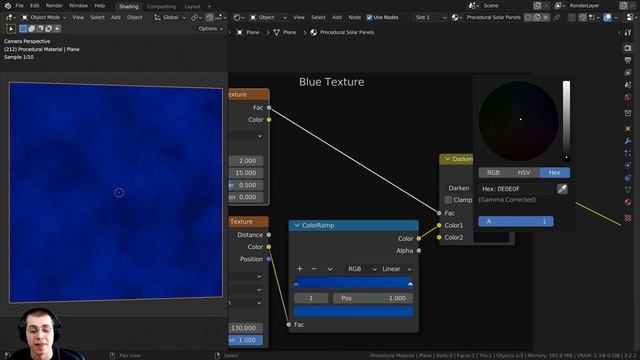Open the Material properties tab icon
The image size is (640, 360).
628,202
